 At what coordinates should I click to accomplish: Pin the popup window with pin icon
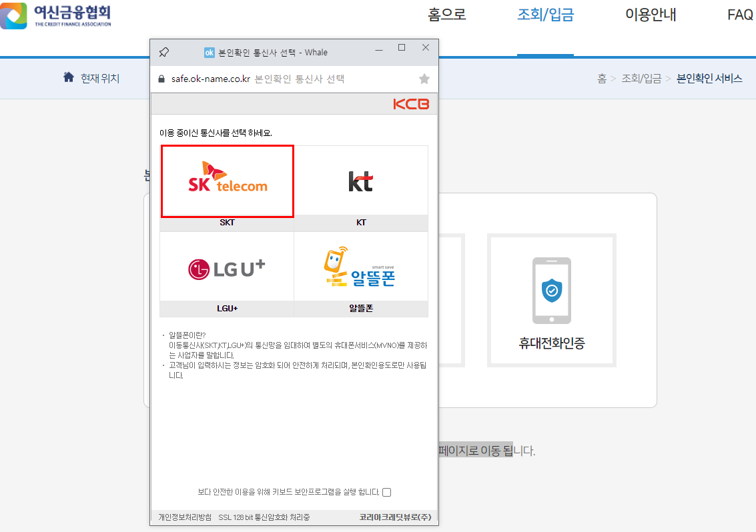tap(164, 52)
